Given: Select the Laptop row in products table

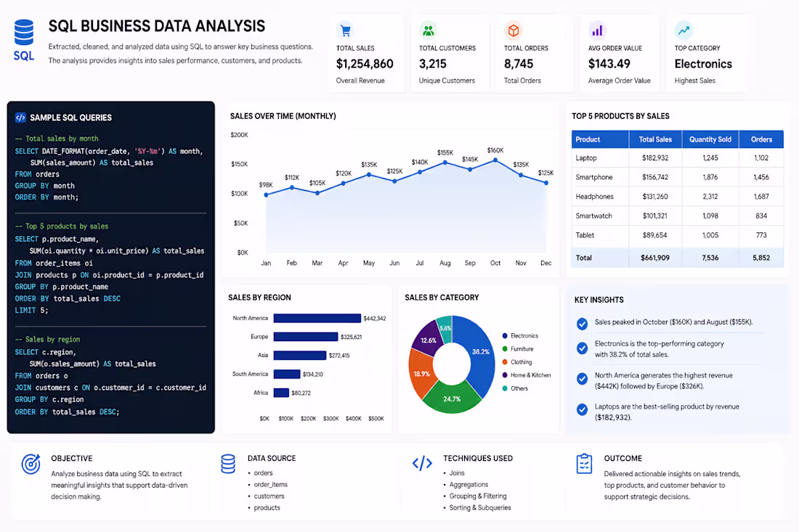Looking at the screenshot, I should [x=678, y=157].
